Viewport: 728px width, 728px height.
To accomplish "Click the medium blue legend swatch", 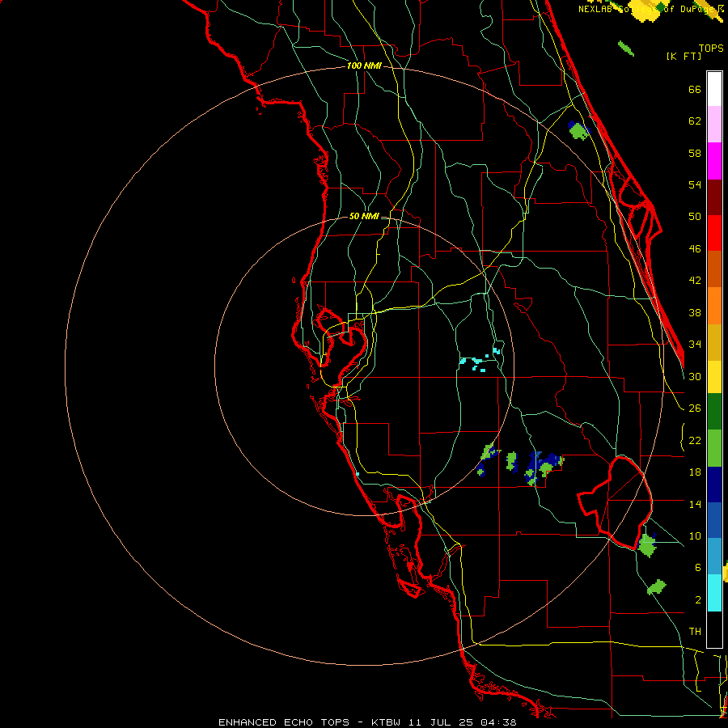I will click(x=714, y=520).
